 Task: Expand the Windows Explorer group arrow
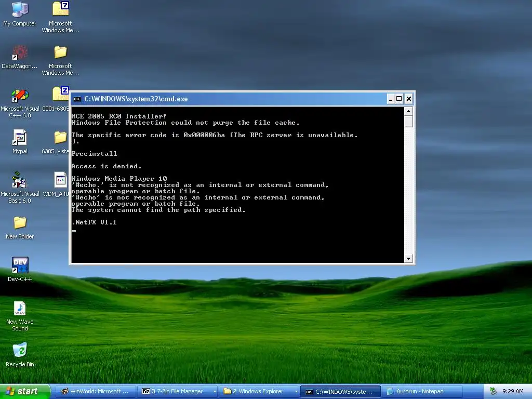coord(296,392)
